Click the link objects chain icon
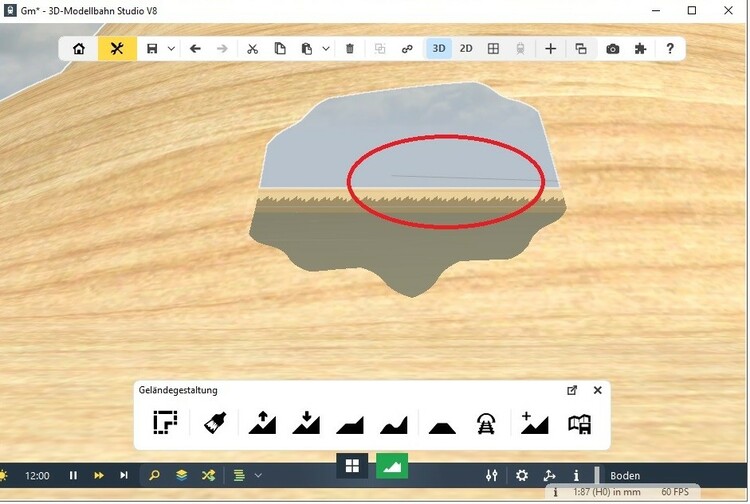Screen dimensions: 750x504 coord(407,48)
